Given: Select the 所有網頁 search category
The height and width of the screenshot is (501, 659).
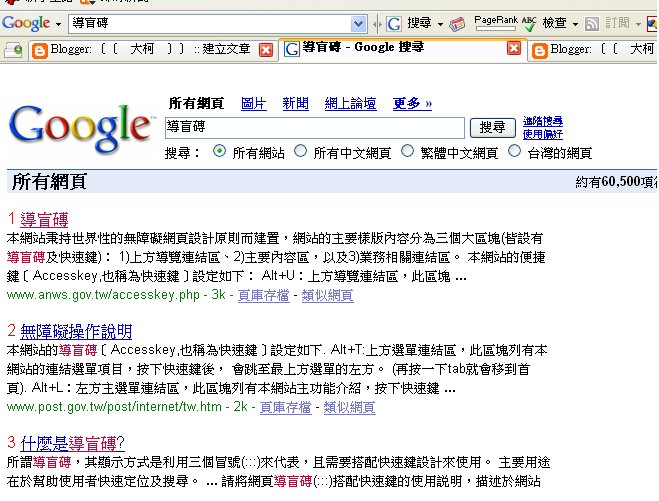Looking at the screenshot, I should pyautogui.click(x=196, y=103).
